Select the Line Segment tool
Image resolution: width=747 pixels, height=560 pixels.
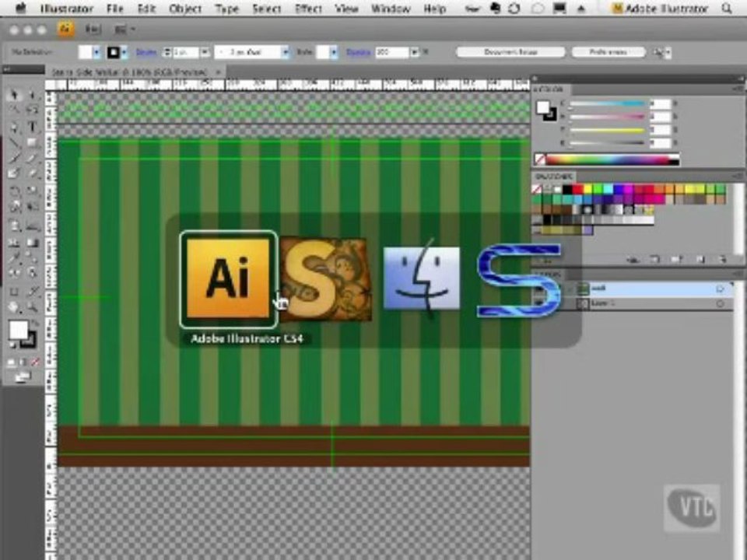pyautogui.click(x=14, y=142)
